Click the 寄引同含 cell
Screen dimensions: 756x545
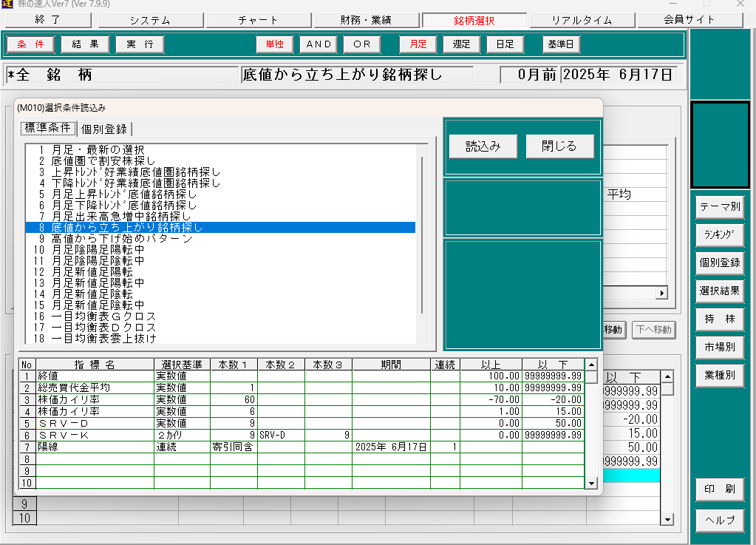click(x=234, y=447)
